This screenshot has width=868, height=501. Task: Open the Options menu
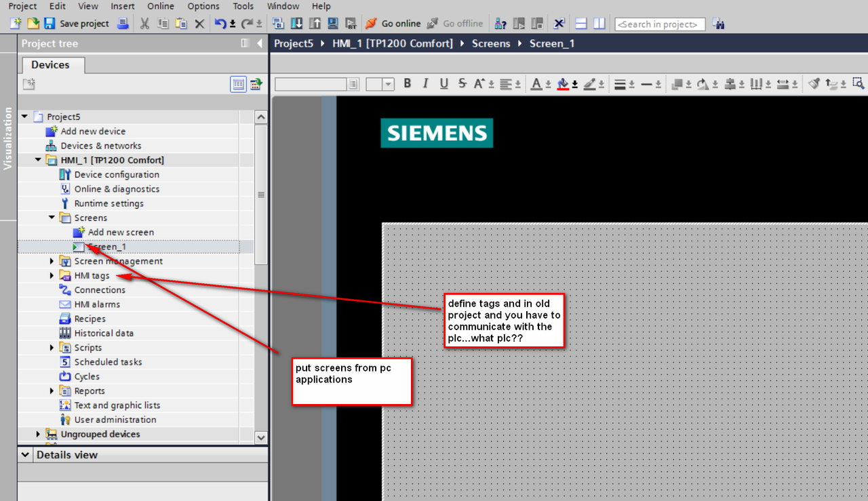click(x=203, y=6)
